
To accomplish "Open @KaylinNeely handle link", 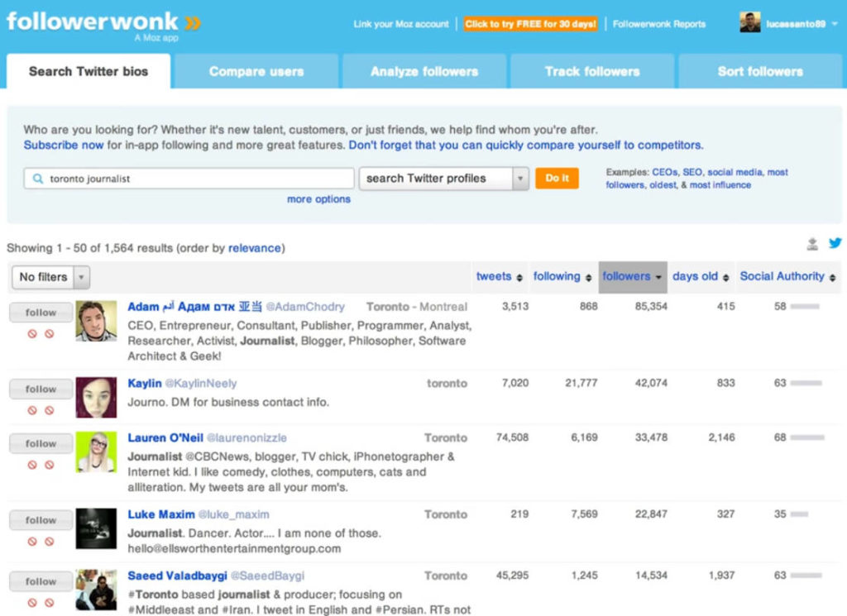I will pos(200,384).
